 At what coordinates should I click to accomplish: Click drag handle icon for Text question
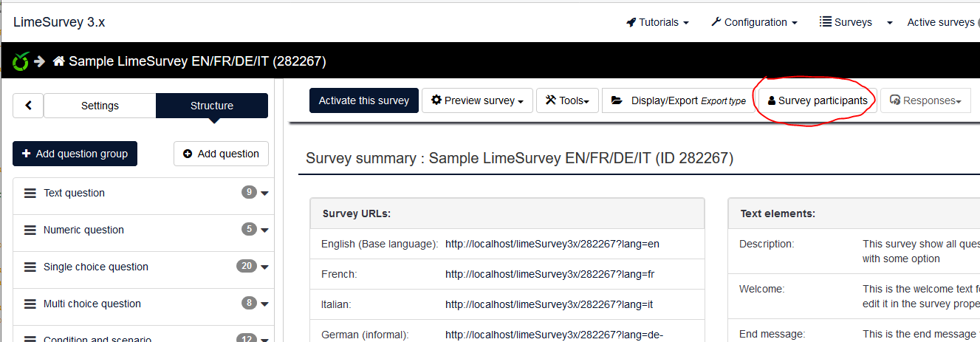(x=30, y=193)
